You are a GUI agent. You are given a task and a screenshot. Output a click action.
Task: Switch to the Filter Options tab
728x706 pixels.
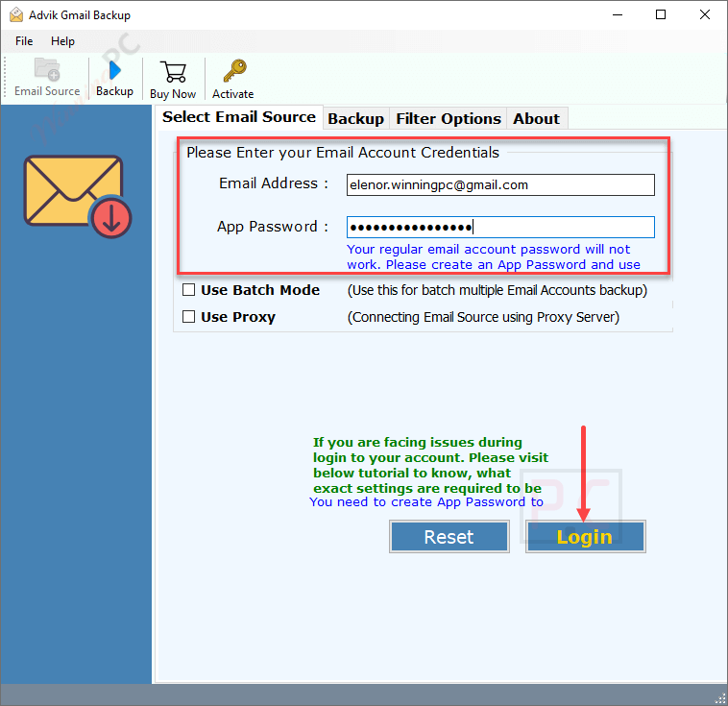pyautogui.click(x=449, y=118)
